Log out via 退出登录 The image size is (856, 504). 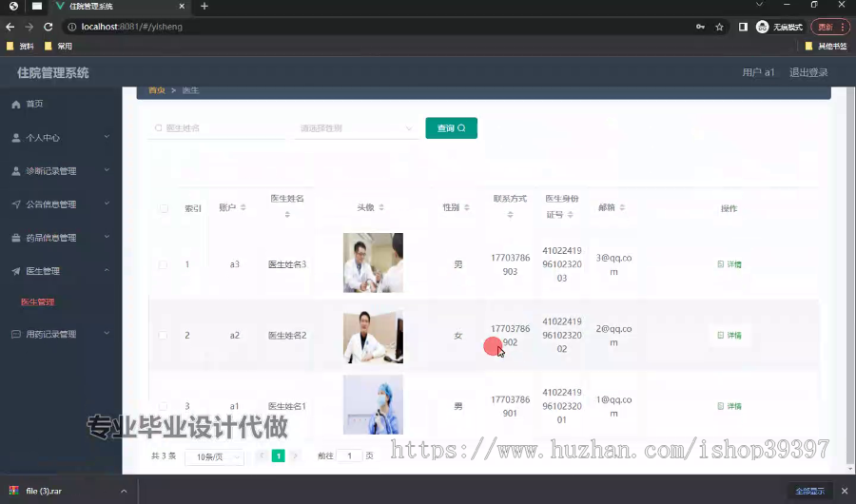coord(808,72)
